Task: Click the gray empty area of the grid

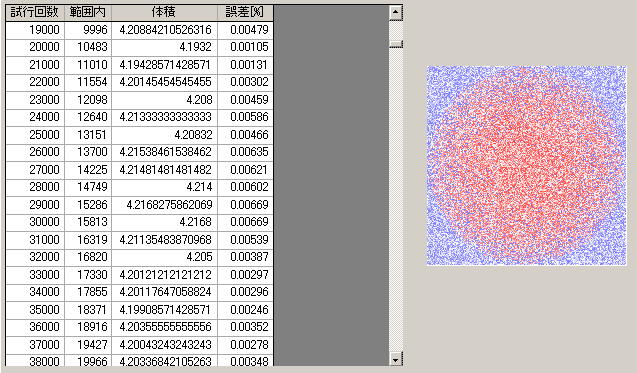Action: point(331,185)
